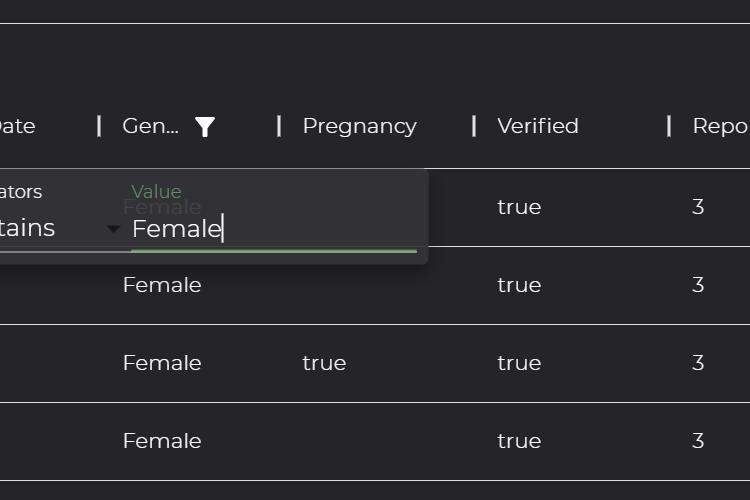Screen dimensions: 750x500
Task: Click the Value filter input containing Female
Action: click(x=274, y=229)
